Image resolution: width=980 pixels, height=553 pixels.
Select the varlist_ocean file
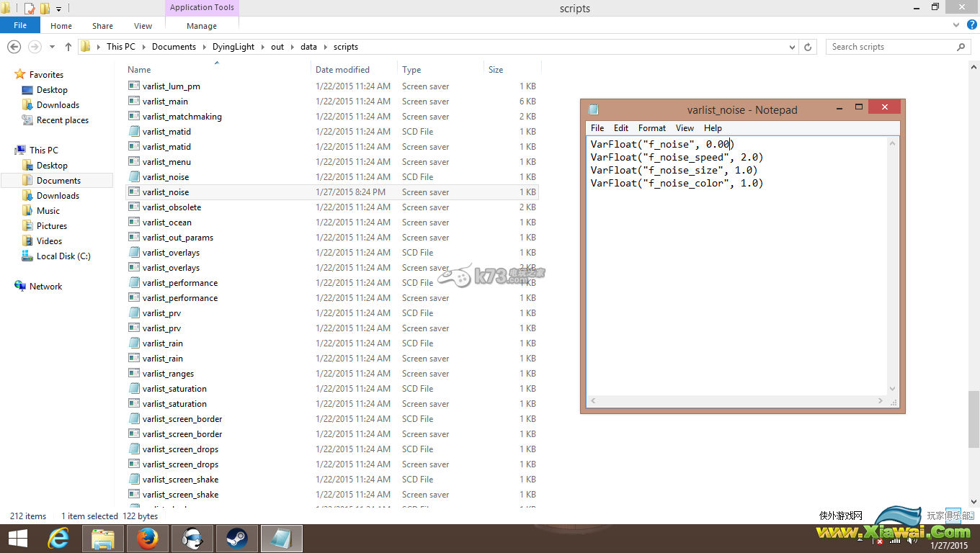(x=331, y=222)
